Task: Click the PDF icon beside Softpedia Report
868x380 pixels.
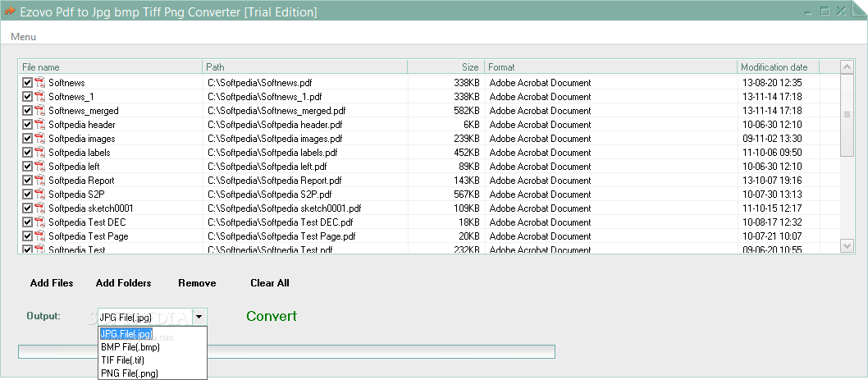Action: click(x=40, y=180)
